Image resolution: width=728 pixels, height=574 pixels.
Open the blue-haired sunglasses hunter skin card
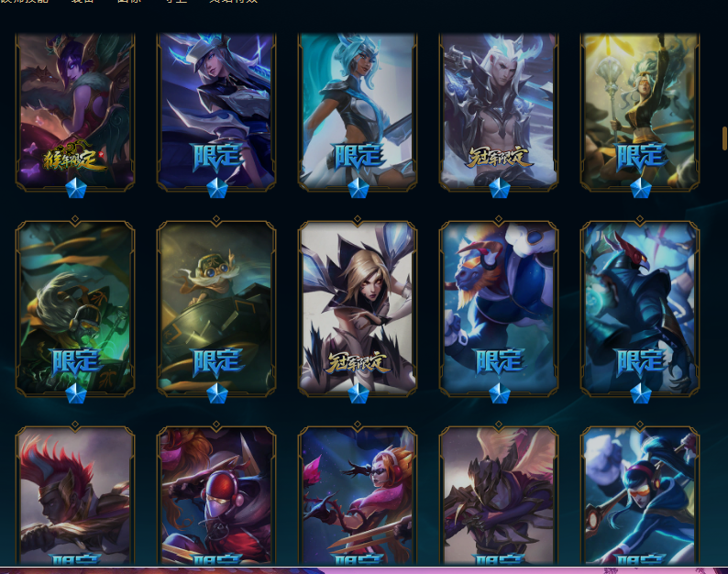pyautogui.click(x=640, y=495)
